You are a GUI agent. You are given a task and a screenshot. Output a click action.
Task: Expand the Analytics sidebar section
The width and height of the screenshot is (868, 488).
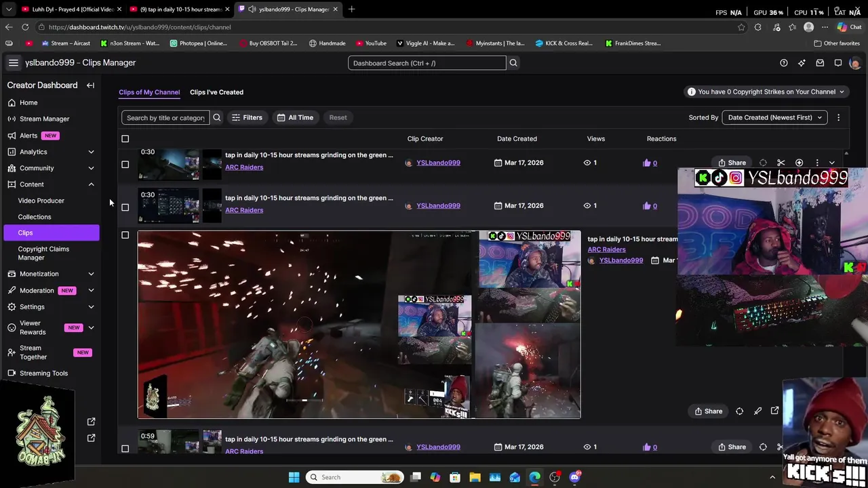coord(91,152)
